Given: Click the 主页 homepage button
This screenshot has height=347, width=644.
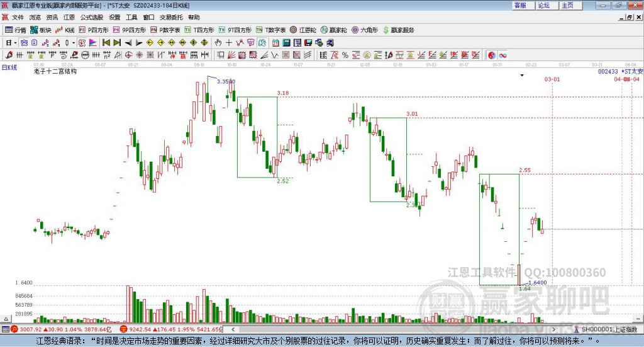Looking at the screenshot, I should [x=571, y=5].
